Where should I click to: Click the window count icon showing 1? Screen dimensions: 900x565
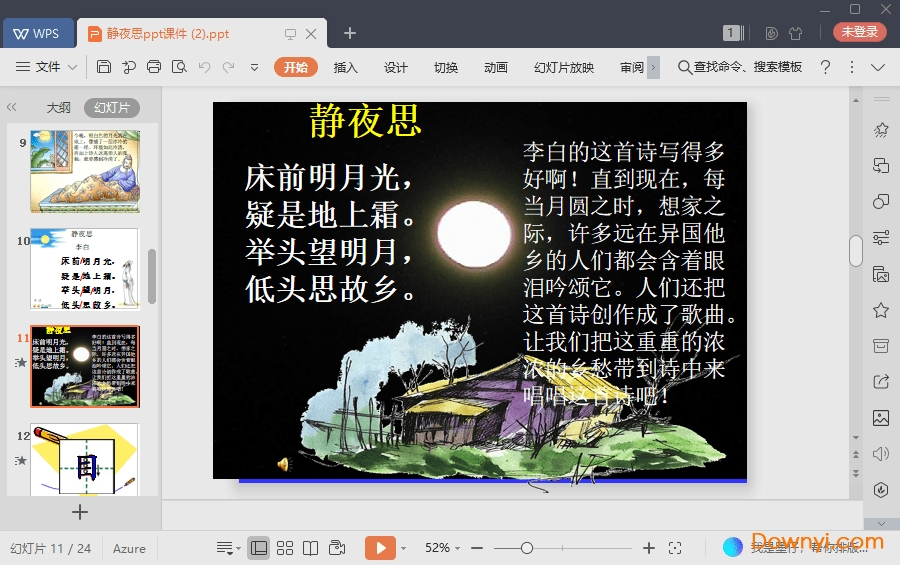pos(733,33)
